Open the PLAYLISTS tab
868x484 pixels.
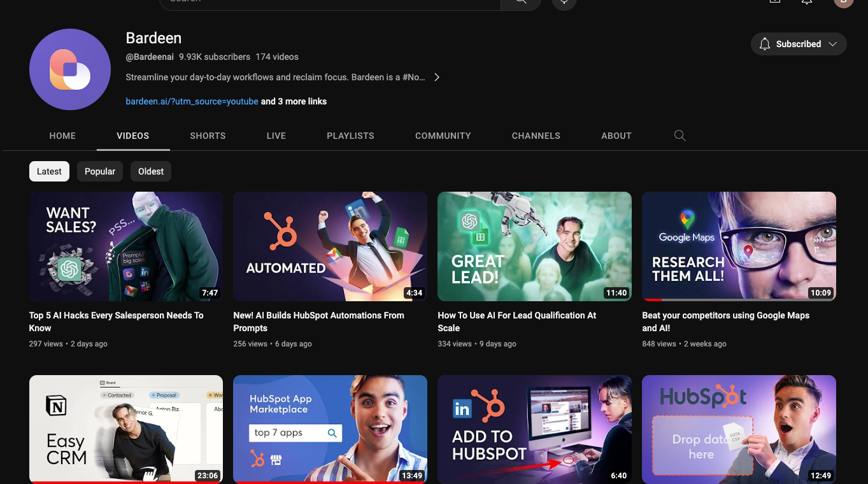[x=350, y=136]
